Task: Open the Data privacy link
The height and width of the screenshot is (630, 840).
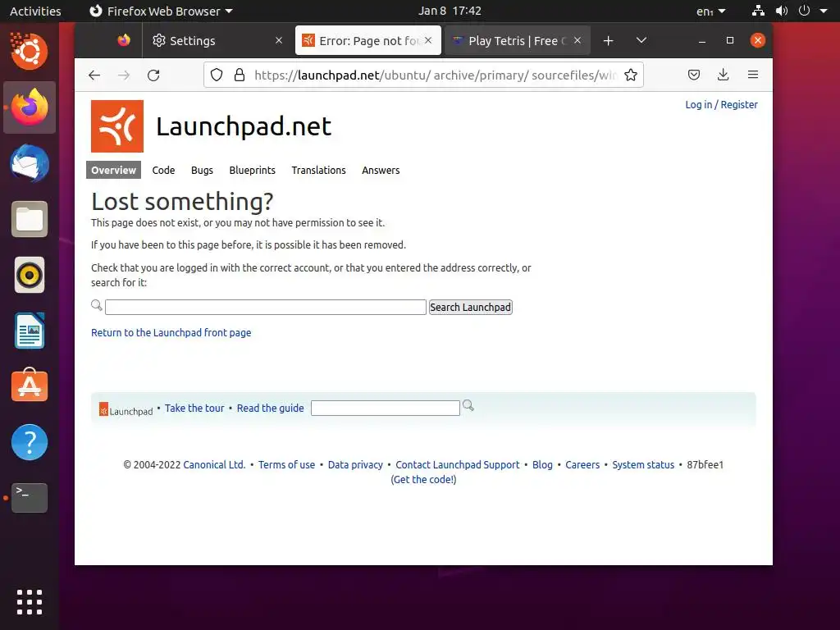Action: point(355,465)
